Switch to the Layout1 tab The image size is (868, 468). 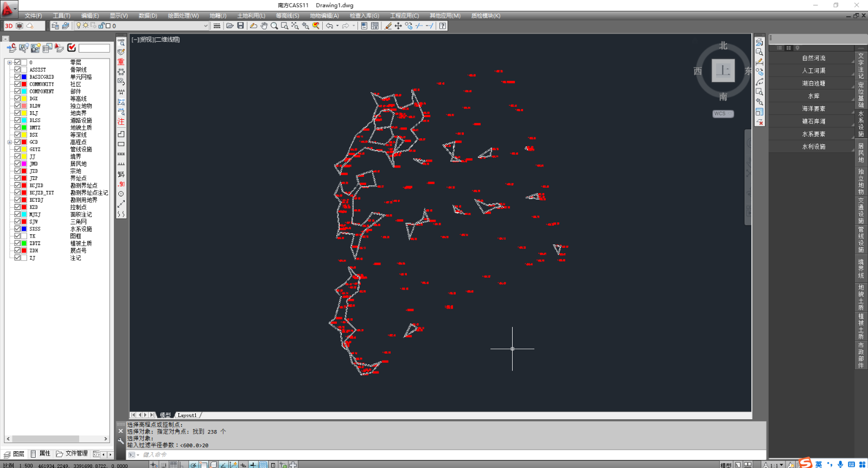pyautogui.click(x=187, y=415)
